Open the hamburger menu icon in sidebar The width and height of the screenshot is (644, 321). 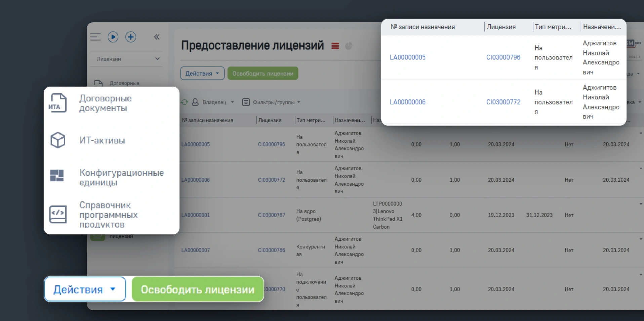pyautogui.click(x=95, y=37)
